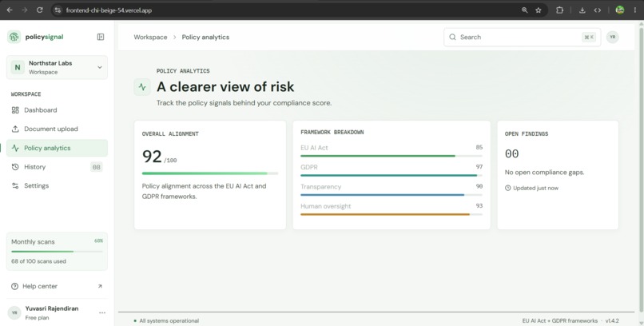Open the YR profile avatar in the header
644x326 pixels.
click(612, 37)
